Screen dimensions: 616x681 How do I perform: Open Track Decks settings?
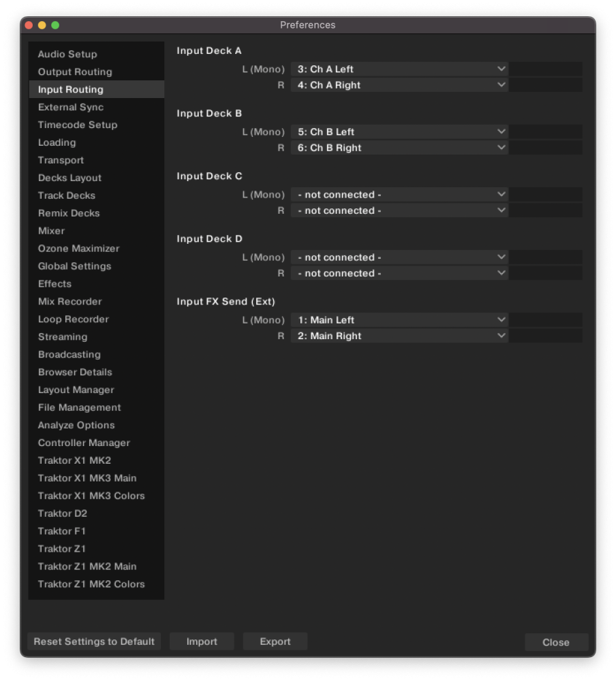pyautogui.click(x=97, y=195)
